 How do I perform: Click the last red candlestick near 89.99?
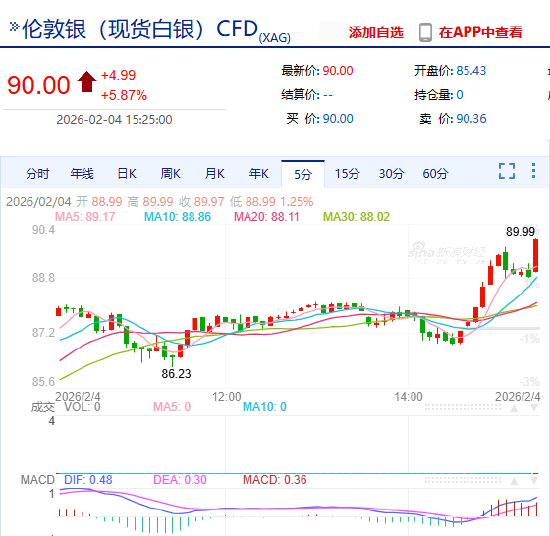click(x=536, y=255)
